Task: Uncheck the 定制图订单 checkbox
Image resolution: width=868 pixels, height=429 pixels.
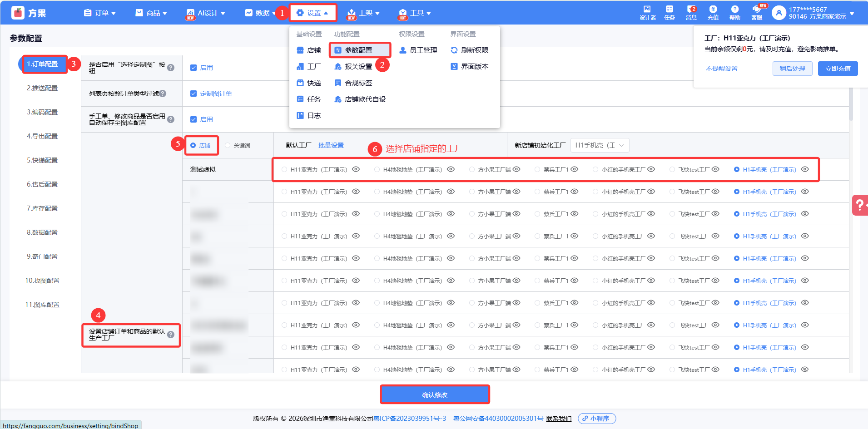Action: [193, 94]
